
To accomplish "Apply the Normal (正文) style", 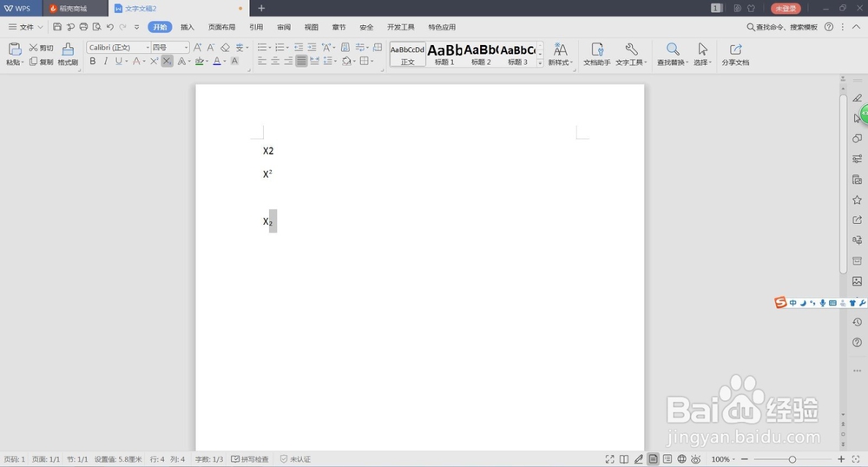I will click(407, 54).
